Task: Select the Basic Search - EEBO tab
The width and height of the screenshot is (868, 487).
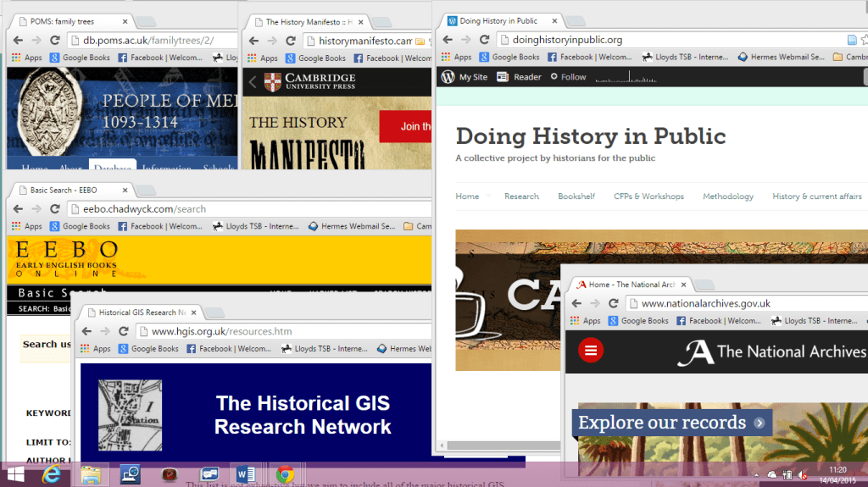Action: point(69,191)
